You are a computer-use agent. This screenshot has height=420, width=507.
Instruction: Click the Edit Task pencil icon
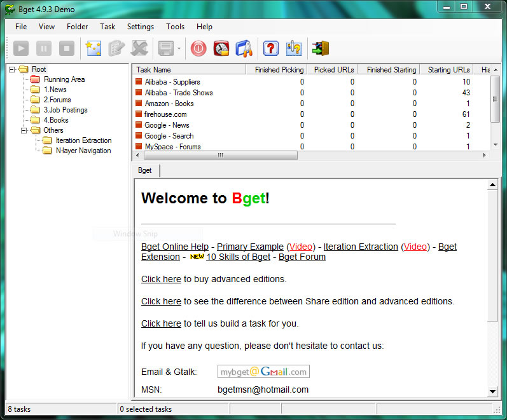pos(116,48)
